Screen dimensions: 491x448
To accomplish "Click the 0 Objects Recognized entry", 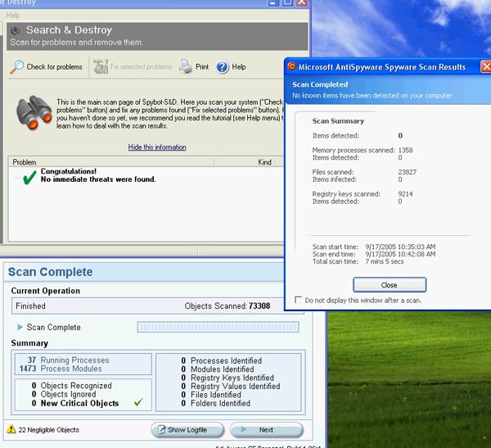I will click(72, 385).
